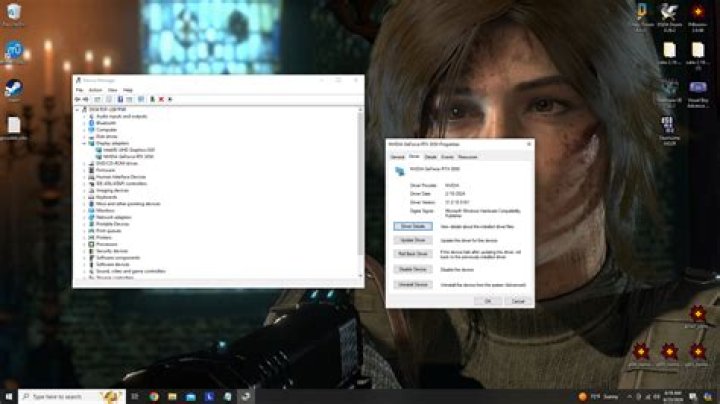Click the red X Uninstall device toolbar icon
The image size is (720, 404).
(x=161, y=99)
